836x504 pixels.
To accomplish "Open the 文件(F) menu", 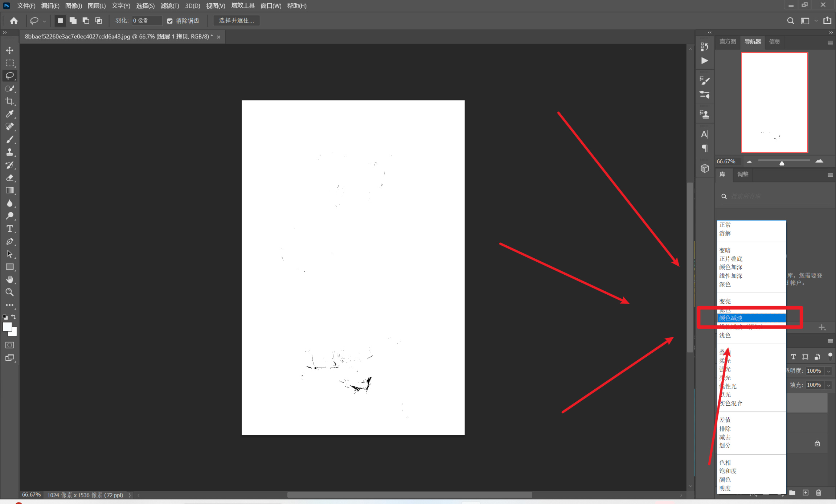I will coord(26,6).
